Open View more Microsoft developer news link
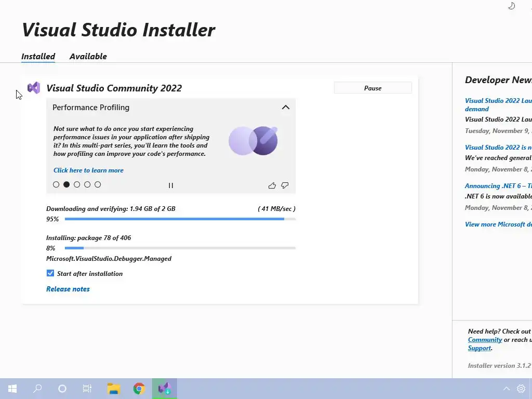This screenshot has width=532, height=399. [x=498, y=224]
